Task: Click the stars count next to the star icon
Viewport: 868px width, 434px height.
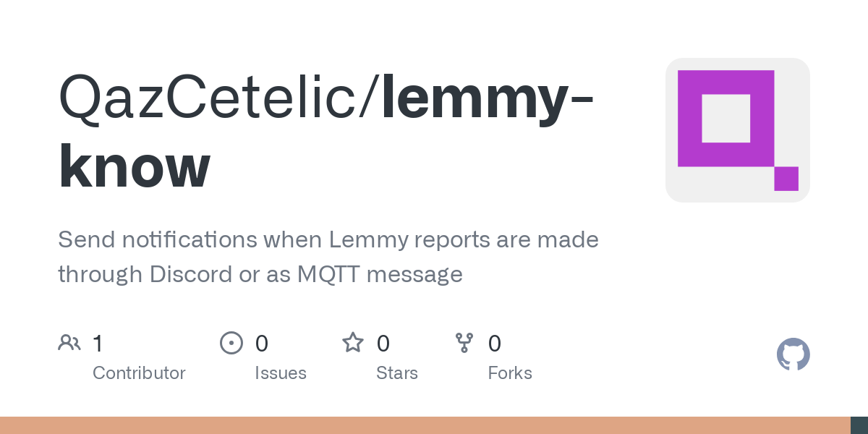Action: [383, 343]
